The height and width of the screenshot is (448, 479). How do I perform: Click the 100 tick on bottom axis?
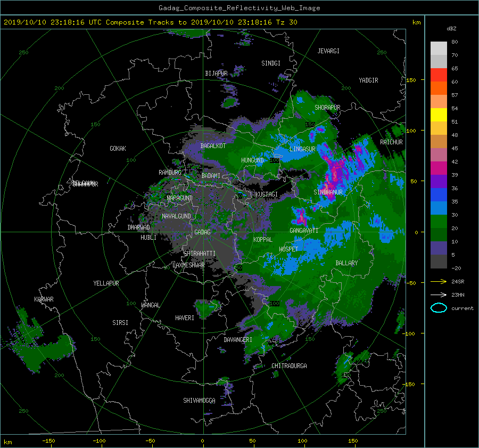pos(302,441)
